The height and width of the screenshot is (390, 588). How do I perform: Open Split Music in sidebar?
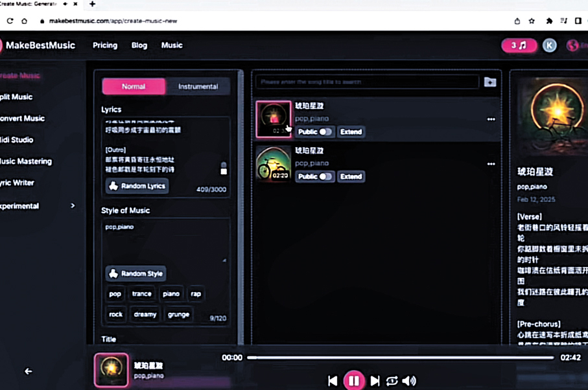pyautogui.click(x=16, y=97)
